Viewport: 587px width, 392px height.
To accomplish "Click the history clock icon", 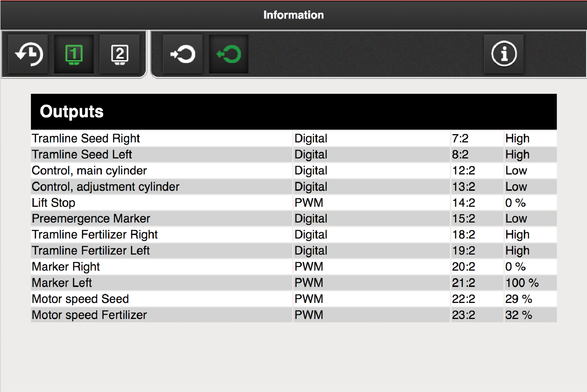I will click(28, 54).
